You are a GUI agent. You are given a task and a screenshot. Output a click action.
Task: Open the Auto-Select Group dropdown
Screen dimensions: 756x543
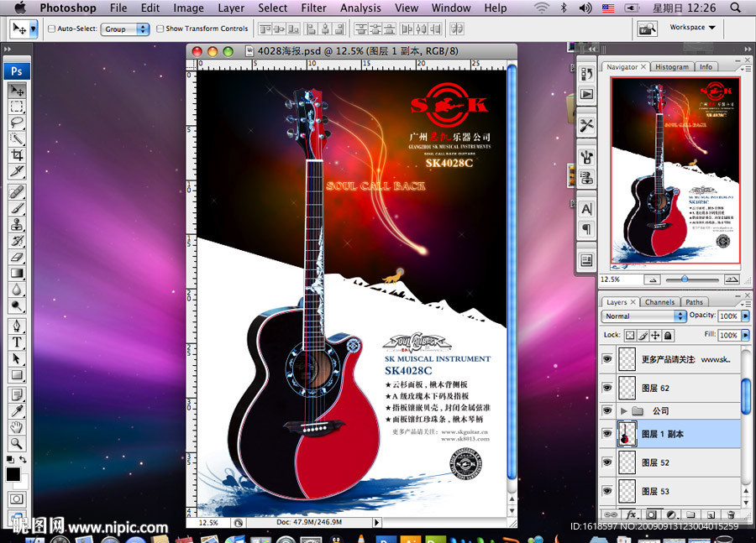[125, 29]
